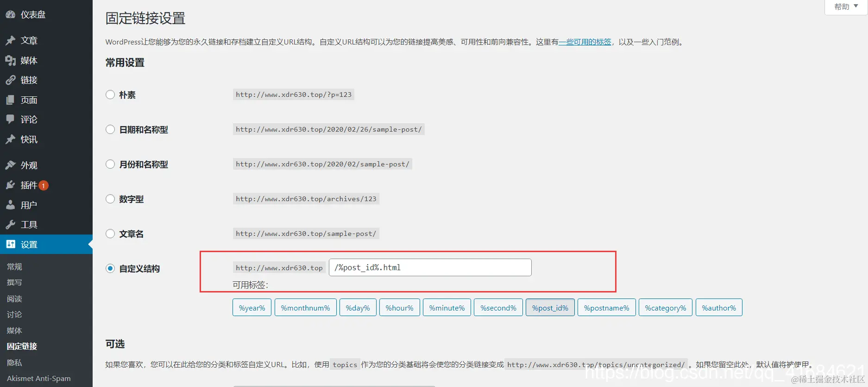Select the 朴素 plain permalink option
This screenshot has width=868, height=387.
pos(110,95)
